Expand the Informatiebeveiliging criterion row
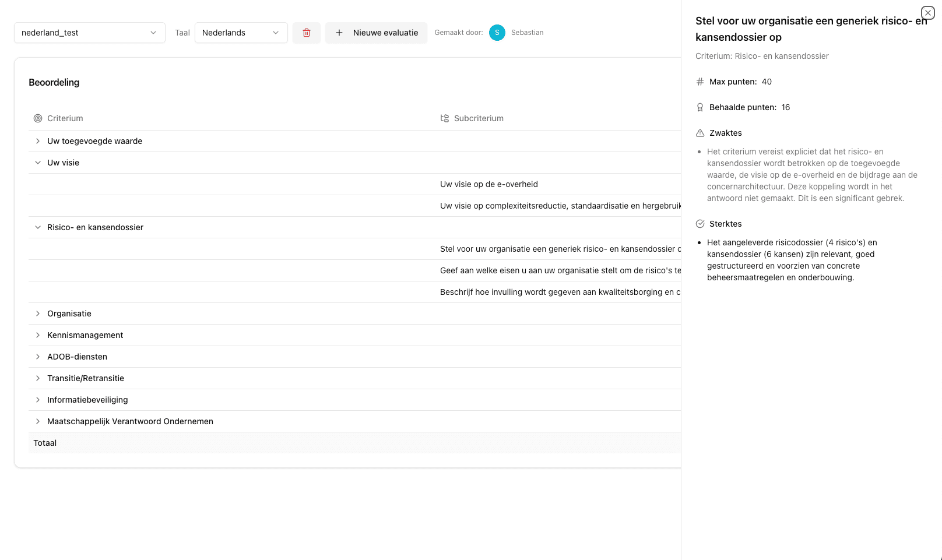Screen dimensions: 942x560 (x=38, y=400)
